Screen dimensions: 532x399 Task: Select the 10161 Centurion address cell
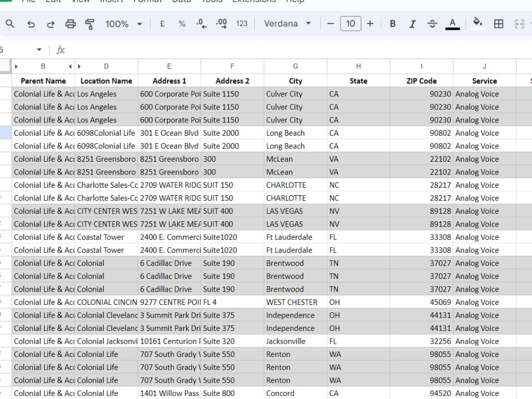pyautogui.click(x=169, y=341)
